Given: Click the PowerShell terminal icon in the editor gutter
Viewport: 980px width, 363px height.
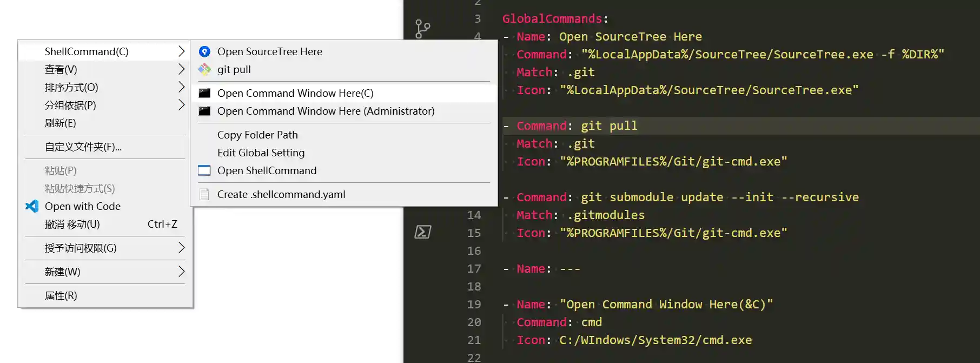Looking at the screenshot, I should [422, 232].
